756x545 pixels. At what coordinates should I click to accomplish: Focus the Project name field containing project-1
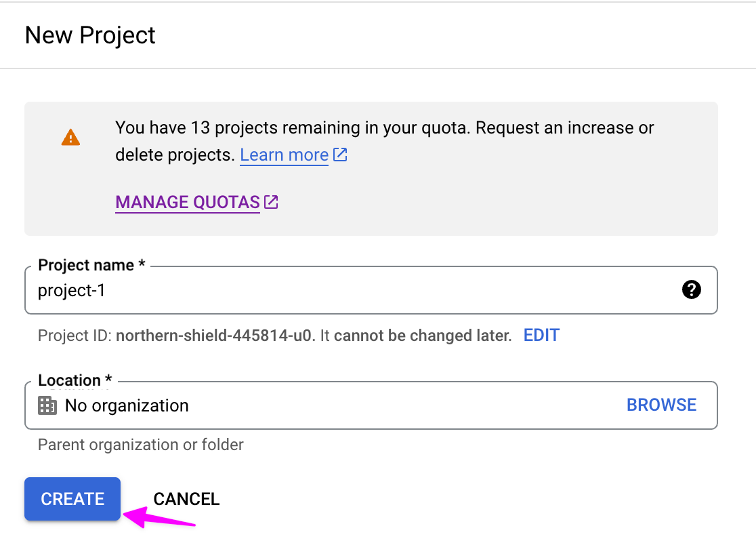coord(339,291)
